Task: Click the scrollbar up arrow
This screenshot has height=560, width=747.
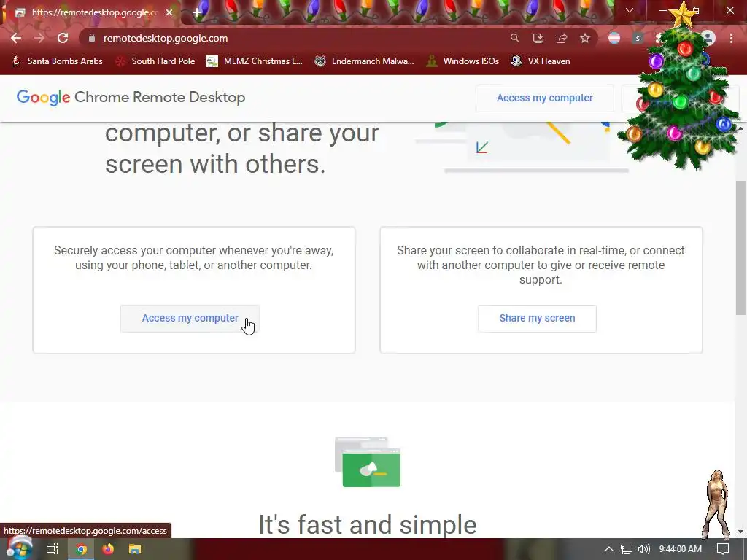Action: 740,128
